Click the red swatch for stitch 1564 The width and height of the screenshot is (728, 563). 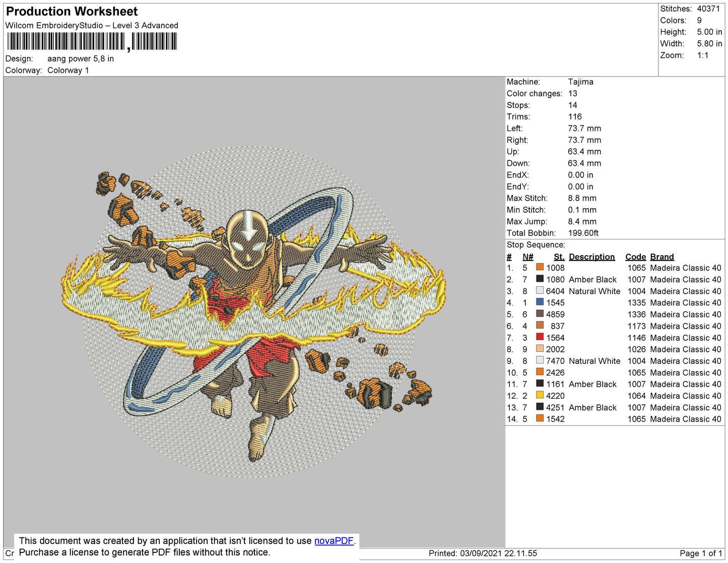540,337
